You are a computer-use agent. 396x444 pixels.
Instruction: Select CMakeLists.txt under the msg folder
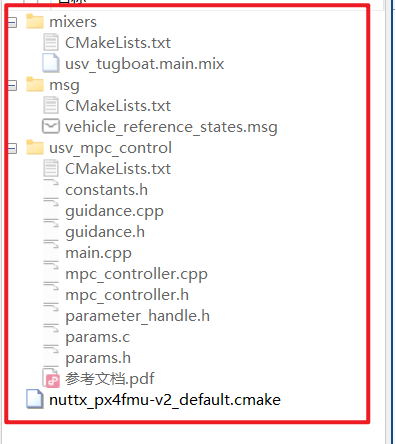tap(118, 106)
